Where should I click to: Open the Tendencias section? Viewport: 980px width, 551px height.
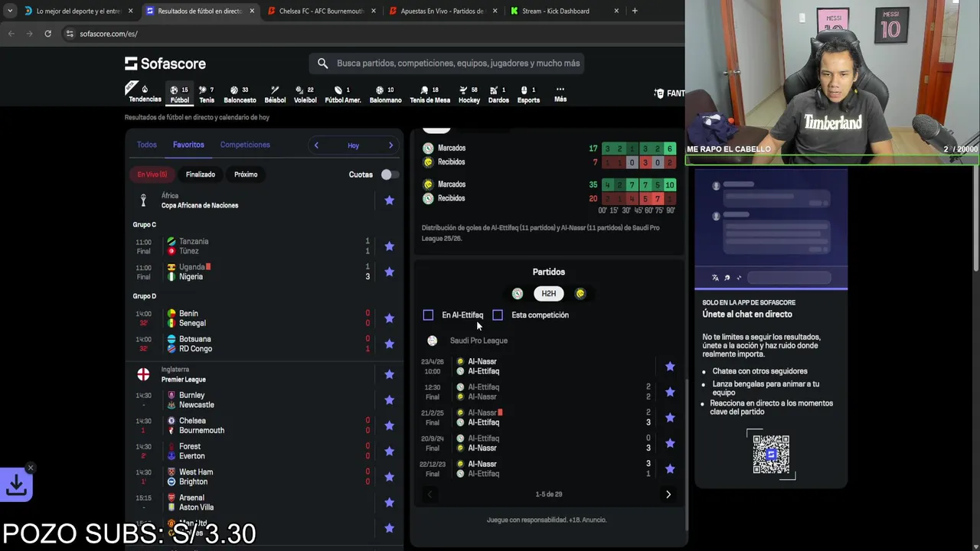[144, 93]
